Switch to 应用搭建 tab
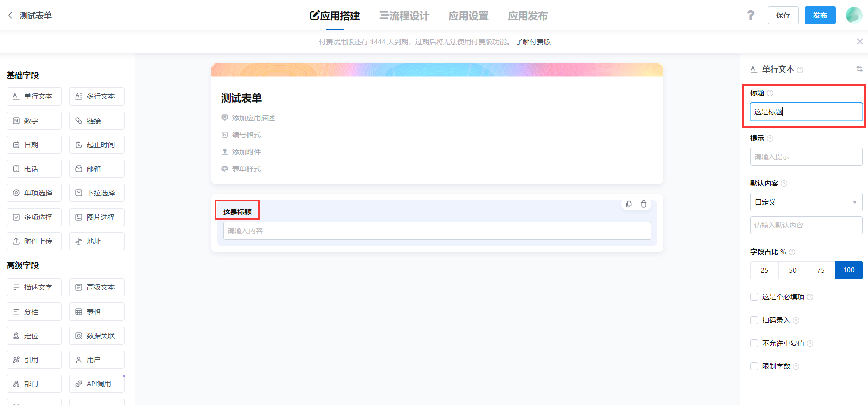The width and height of the screenshot is (868, 405). [x=335, y=16]
